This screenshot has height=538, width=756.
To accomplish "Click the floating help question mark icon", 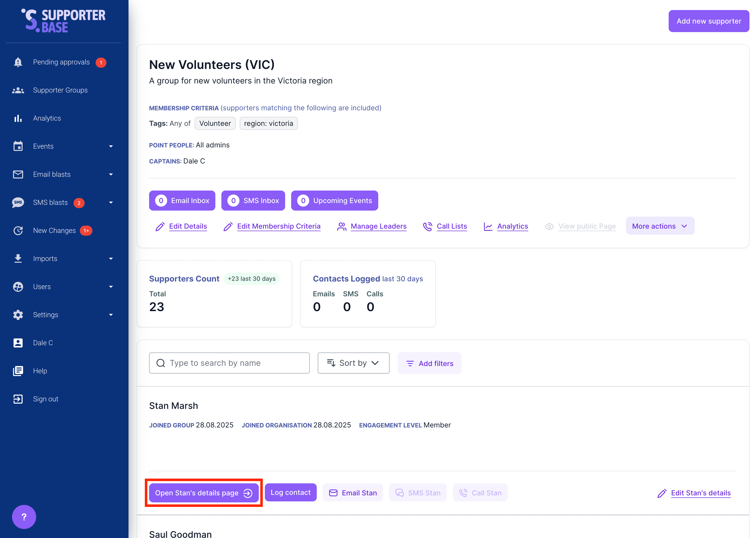I will pyautogui.click(x=24, y=516).
